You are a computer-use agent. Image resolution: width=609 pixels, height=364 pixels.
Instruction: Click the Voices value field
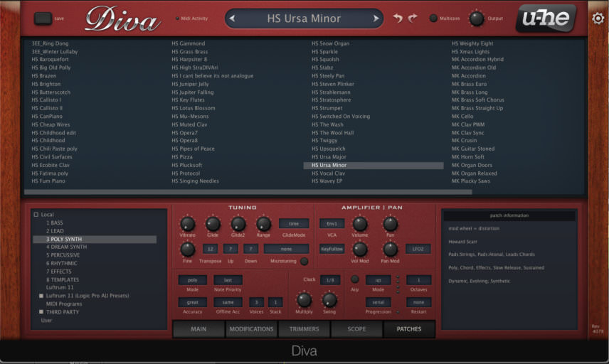tap(256, 302)
